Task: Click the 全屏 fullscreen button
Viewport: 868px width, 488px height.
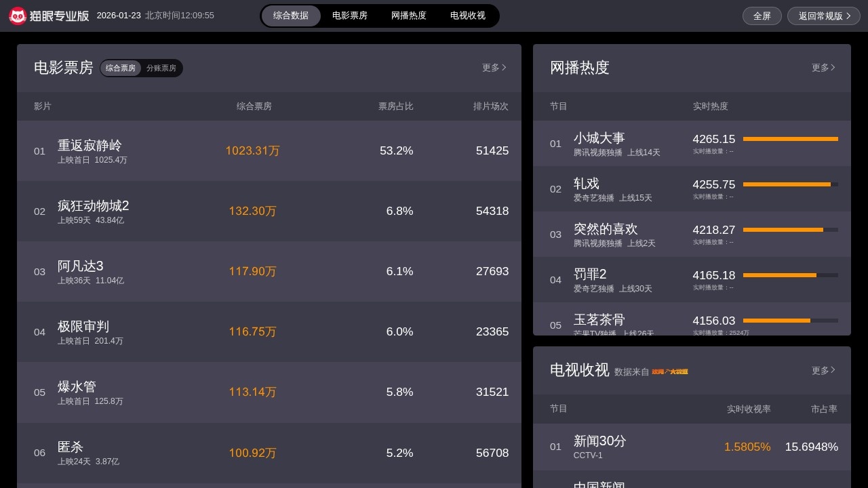Action: [762, 16]
